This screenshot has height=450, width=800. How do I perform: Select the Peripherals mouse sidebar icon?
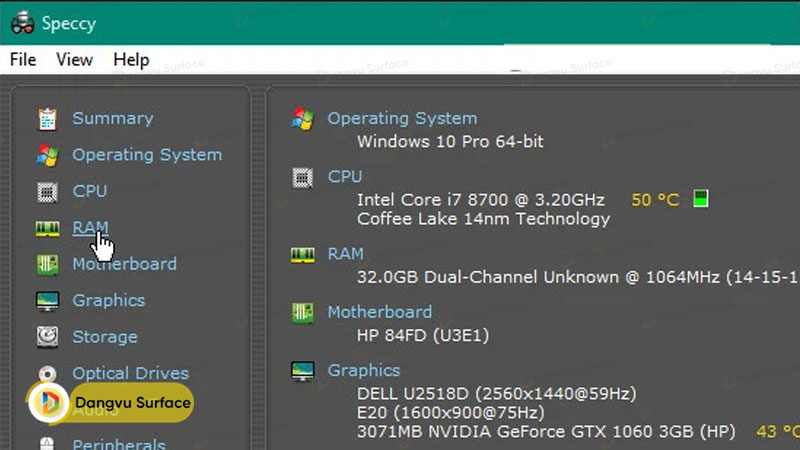pos(47,443)
